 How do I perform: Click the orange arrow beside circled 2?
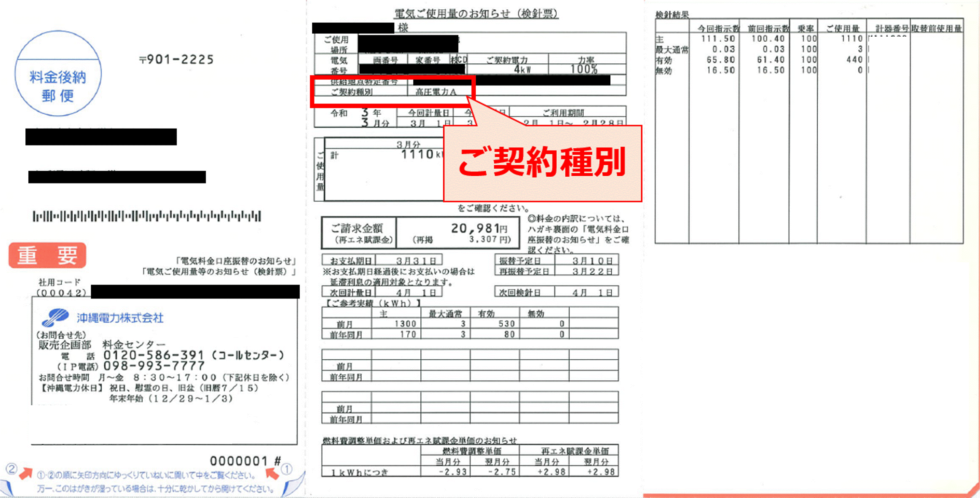click(26, 473)
